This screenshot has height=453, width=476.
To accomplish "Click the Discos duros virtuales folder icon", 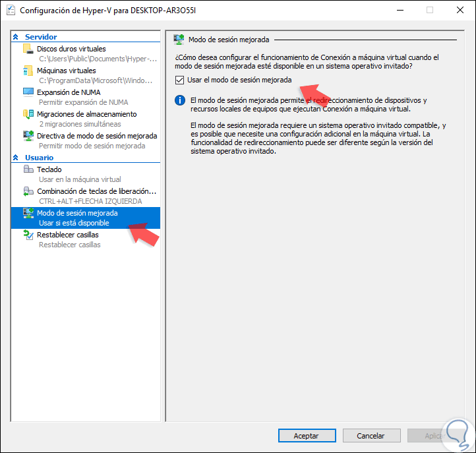I will click(28, 49).
